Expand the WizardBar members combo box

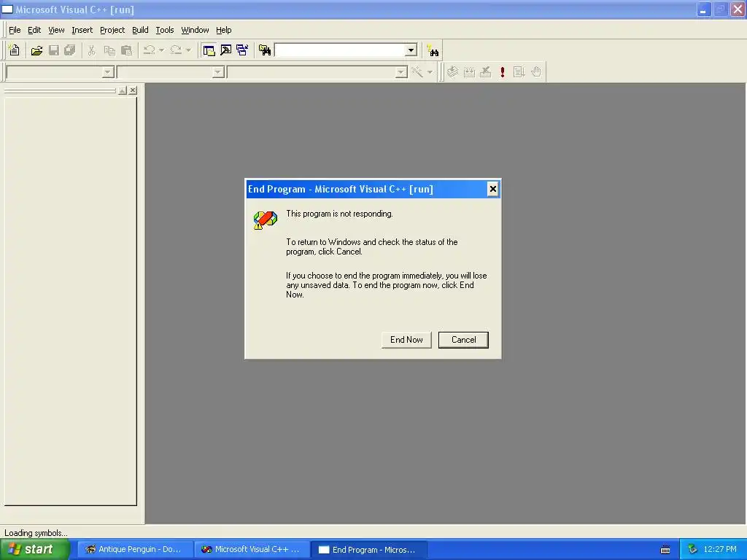click(401, 72)
